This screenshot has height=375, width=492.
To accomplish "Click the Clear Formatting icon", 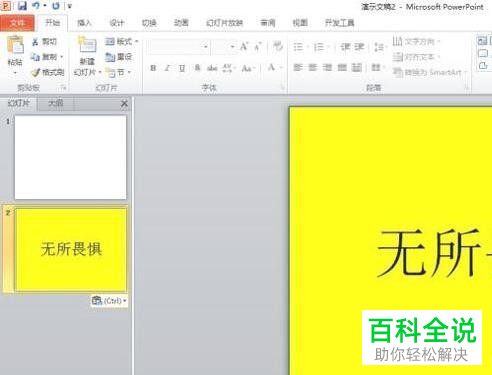I will click(x=278, y=46).
